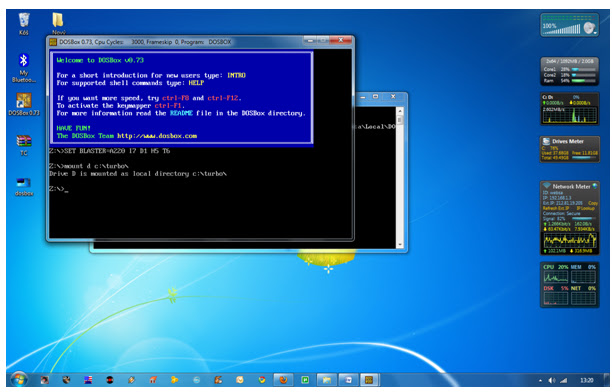Close the back console window
This screenshot has width=612, height=392.
393,96
